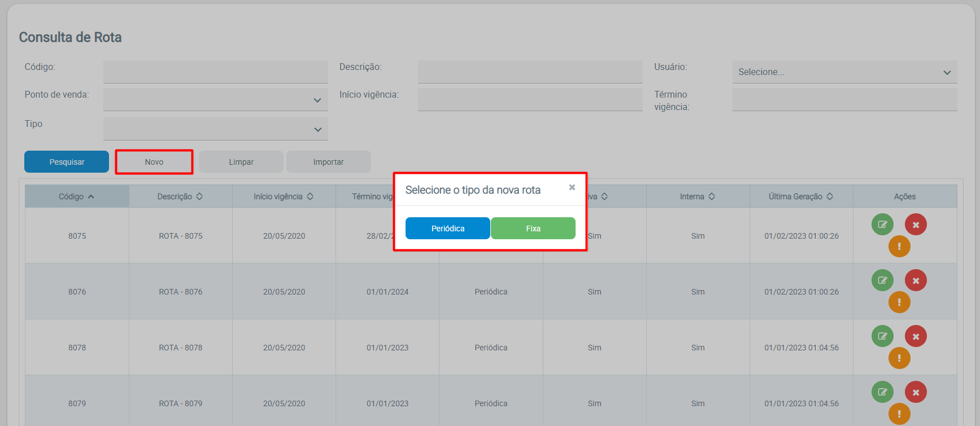Click the green edit icon for route 8075
Image resolution: width=980 pixels, height=426 pixels.
pos(882,225)
